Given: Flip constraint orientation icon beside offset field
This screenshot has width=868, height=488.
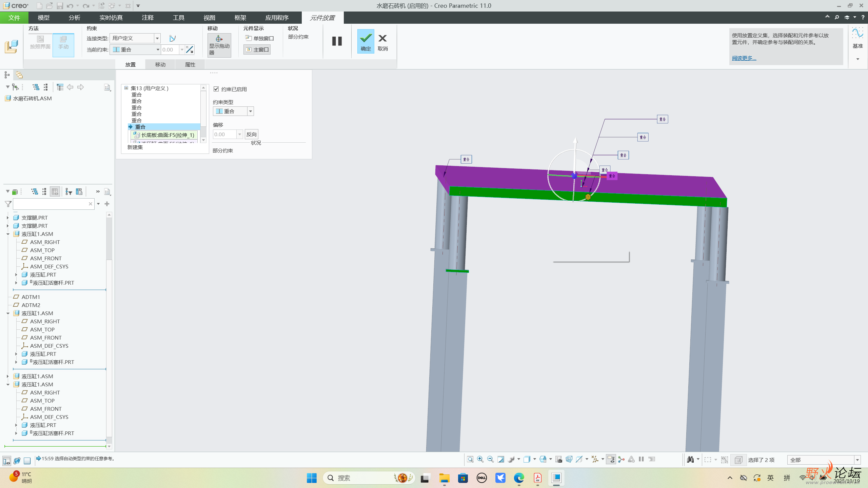Looking at the screenshot, I should pyautogui.click(x=190, y=50).
